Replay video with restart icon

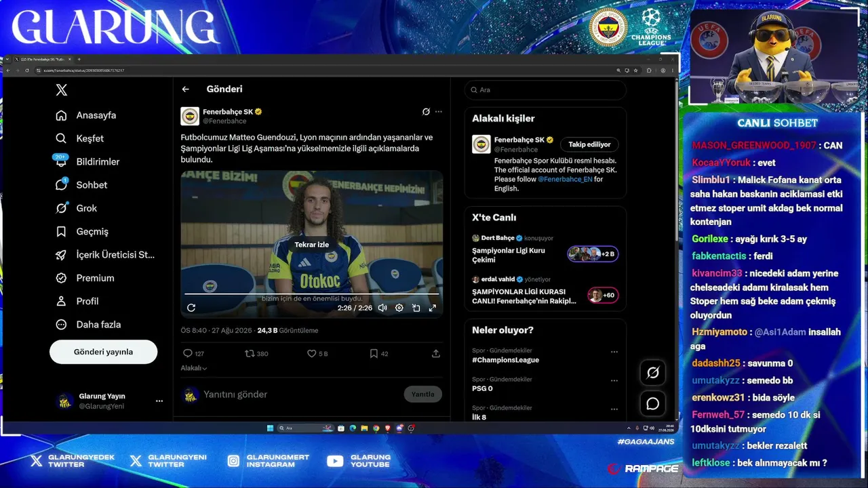(191, 308)
